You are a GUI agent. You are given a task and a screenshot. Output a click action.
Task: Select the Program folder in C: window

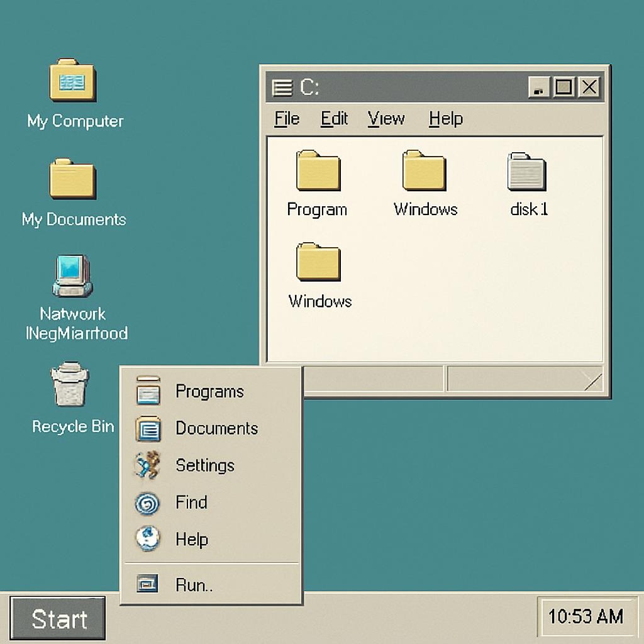[x=318, y=171]
